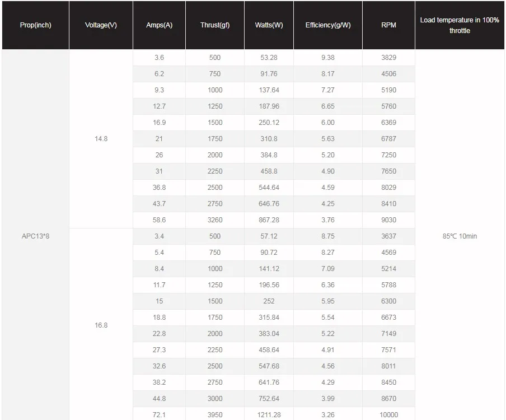
Task: Click the 85℃ 10min temperature cell
Action: click(460, 236)
